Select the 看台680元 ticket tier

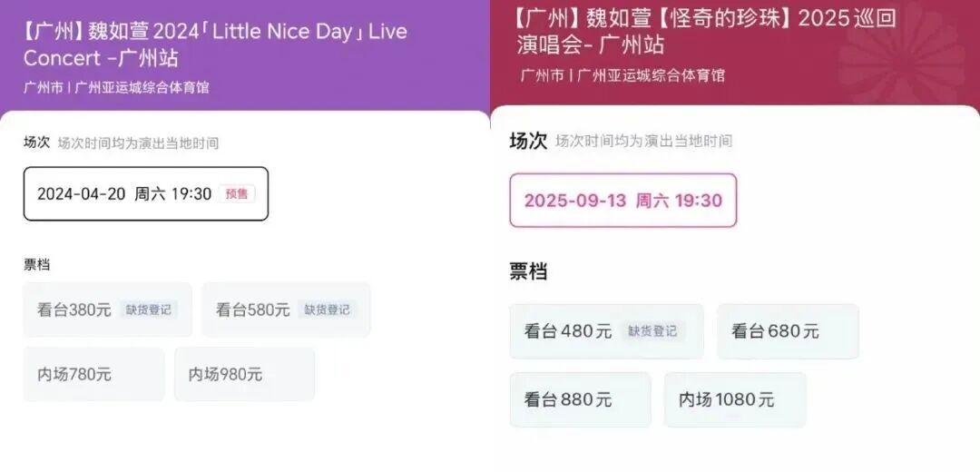787,331
